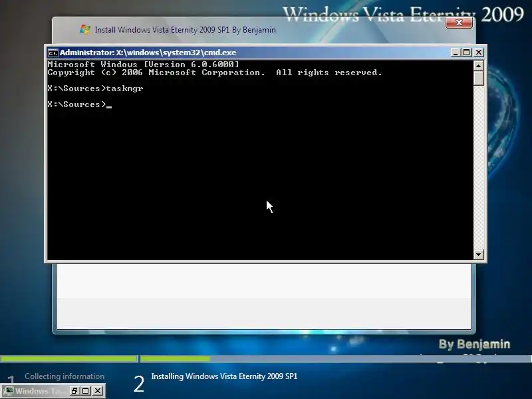
Task: Click the 'X:\Sources>taskmgr' command line
Action: [95, 88]
